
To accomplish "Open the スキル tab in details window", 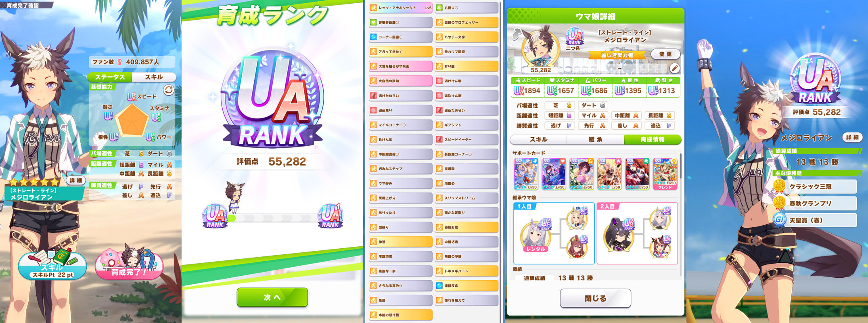I will pos(539,140).
